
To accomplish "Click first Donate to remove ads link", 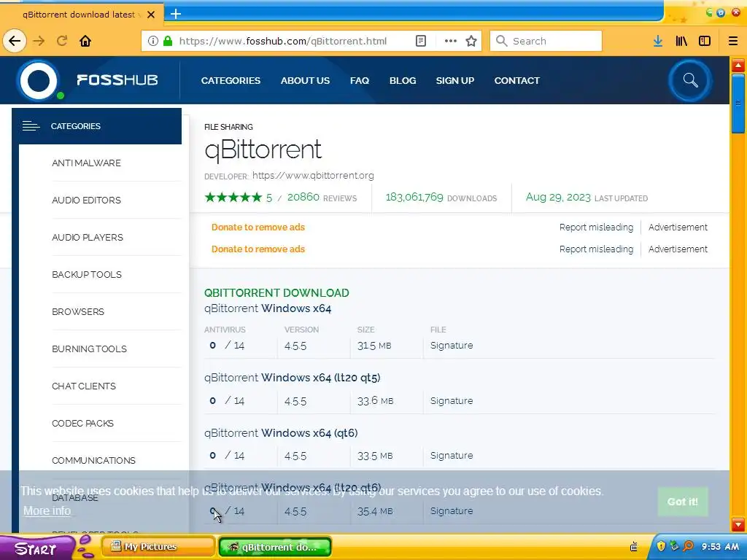I will pos(258,227).
